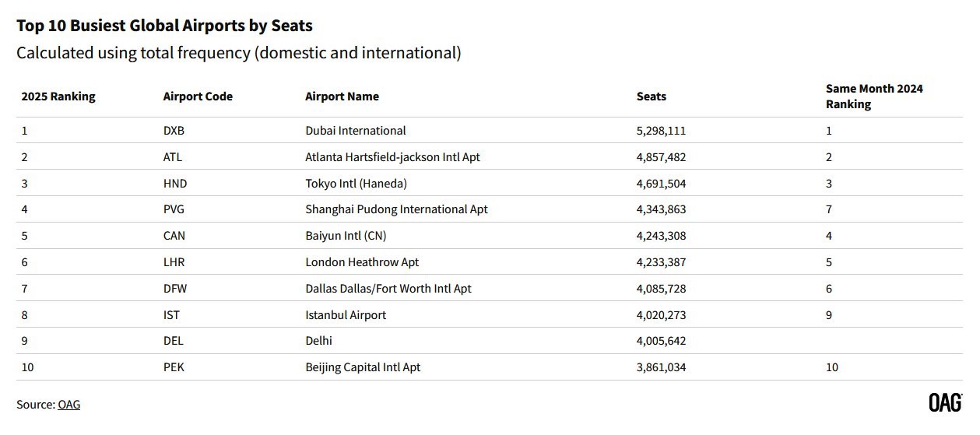Click Beijing Capital Intl Apt name

[x=363, y=367]
